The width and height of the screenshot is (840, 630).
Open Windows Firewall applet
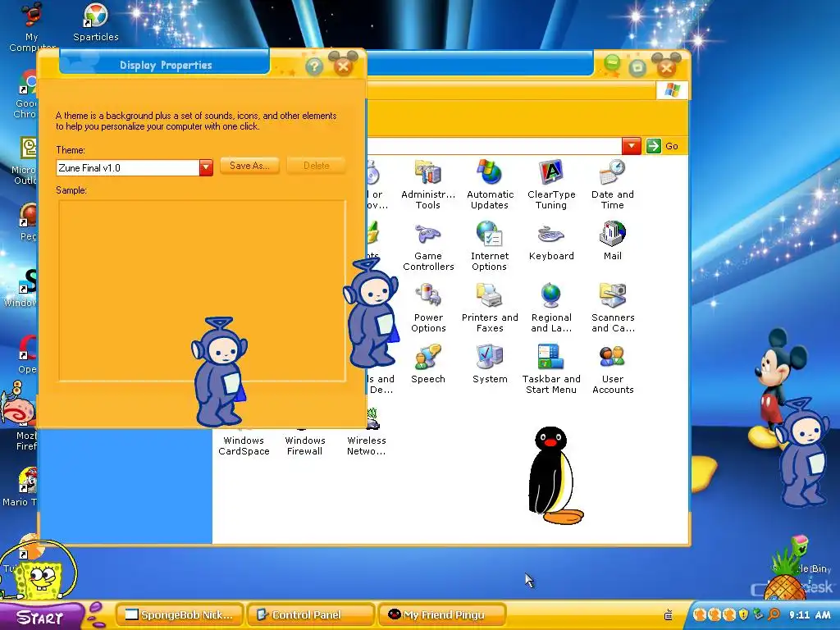(305, 445)
